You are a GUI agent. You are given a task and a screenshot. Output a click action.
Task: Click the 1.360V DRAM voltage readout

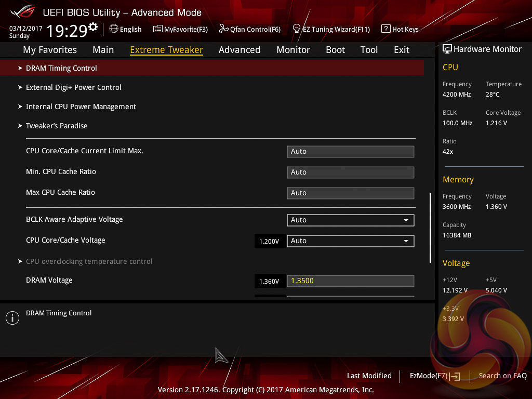270,281
